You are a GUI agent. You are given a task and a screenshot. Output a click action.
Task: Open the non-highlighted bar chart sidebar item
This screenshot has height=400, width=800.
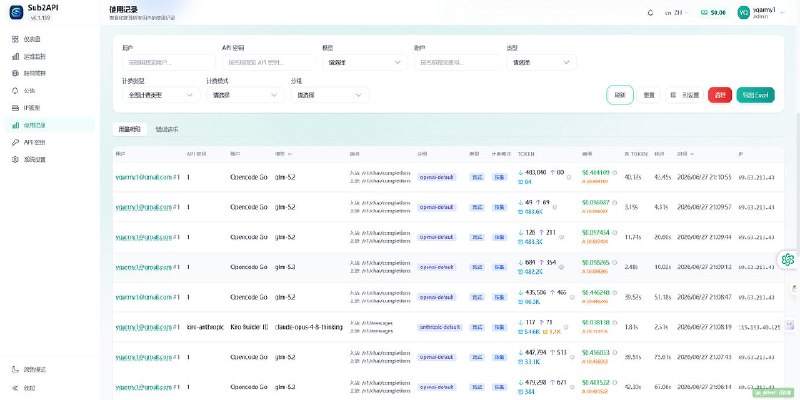pos(49,57)
